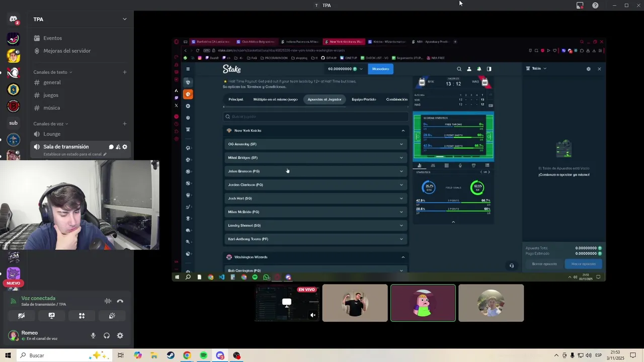Expand the Jalen Brunson (PG) row
The image size is (644, 362).
[x=315, y=171]
